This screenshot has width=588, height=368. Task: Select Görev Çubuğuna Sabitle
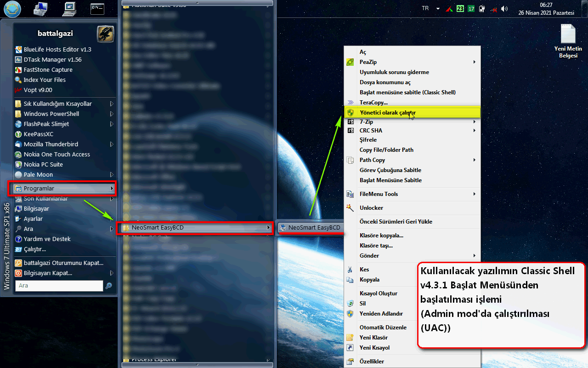[390, 170]
